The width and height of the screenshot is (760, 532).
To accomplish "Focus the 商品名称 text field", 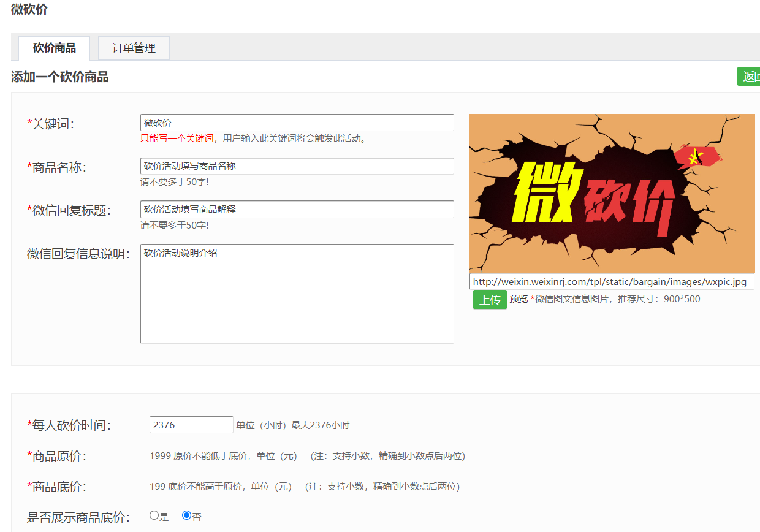I will tap(297, 166).
